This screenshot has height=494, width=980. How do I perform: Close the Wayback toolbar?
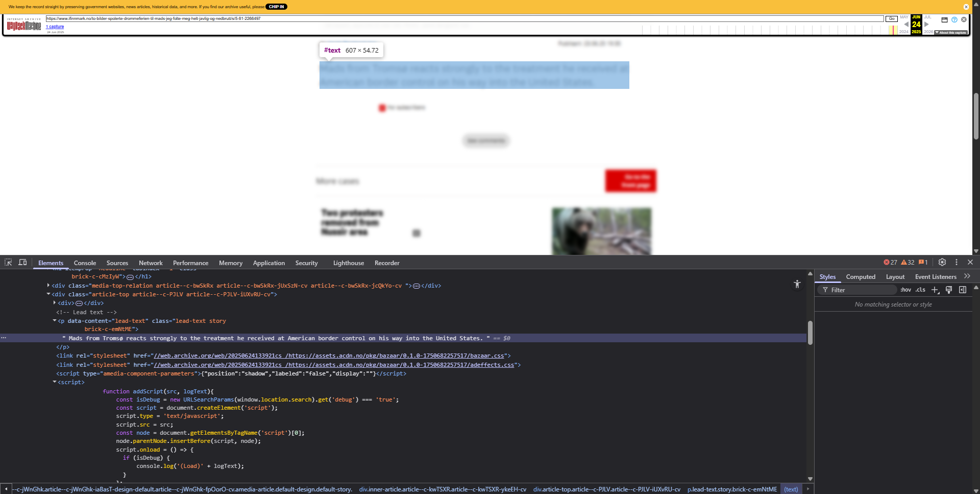[x=964, y=19]
